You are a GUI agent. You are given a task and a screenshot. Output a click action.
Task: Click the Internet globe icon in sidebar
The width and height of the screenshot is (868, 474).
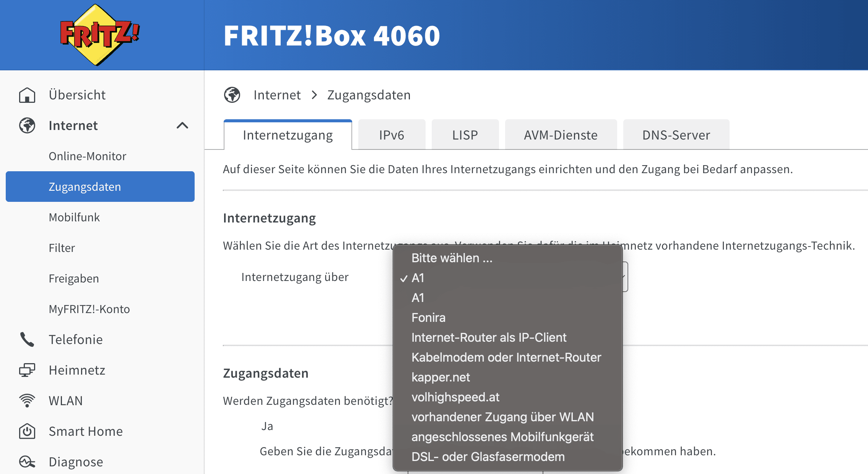pos(27,126)
